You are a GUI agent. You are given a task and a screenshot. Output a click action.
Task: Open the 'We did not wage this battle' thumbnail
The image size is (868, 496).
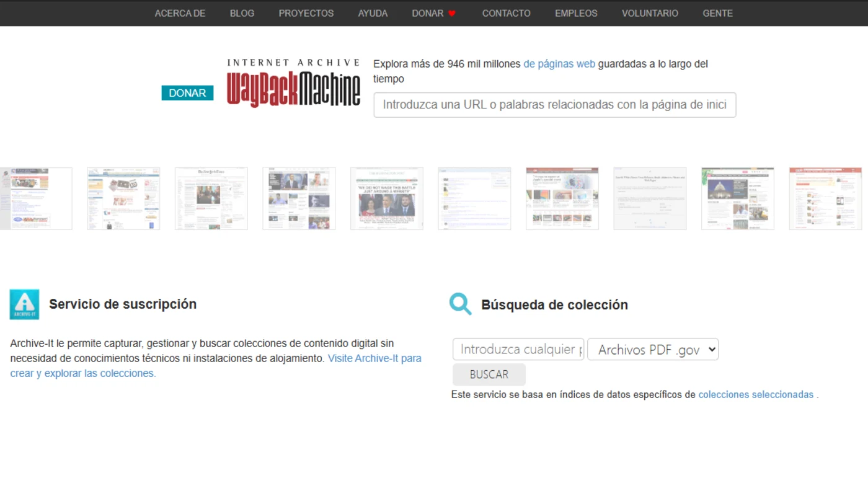click(x=387, y=198)
